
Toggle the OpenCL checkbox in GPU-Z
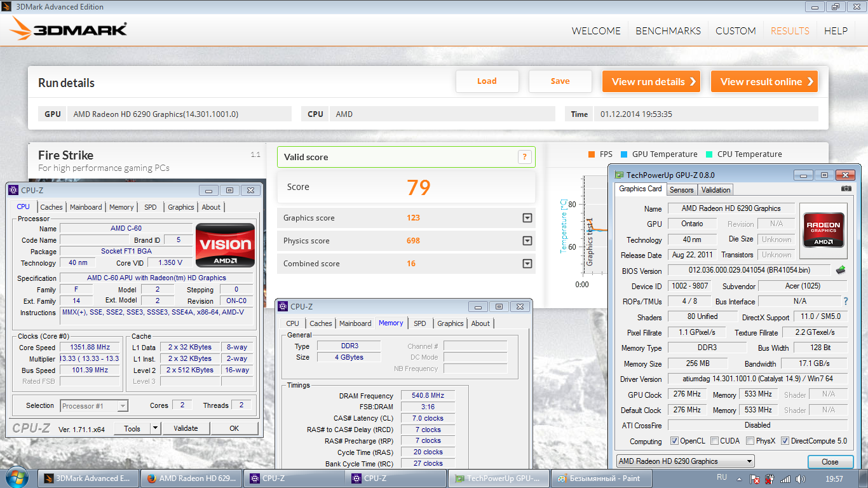point(675,441)
